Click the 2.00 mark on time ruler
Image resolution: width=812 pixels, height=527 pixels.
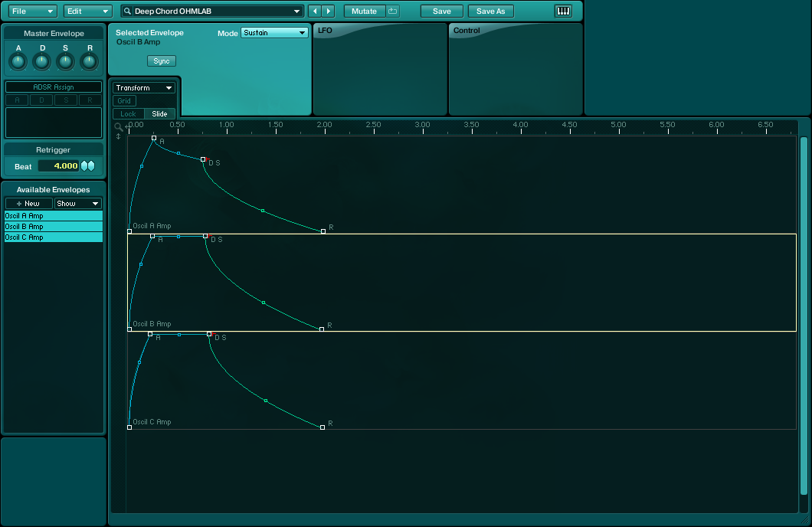tap(324, 125)
